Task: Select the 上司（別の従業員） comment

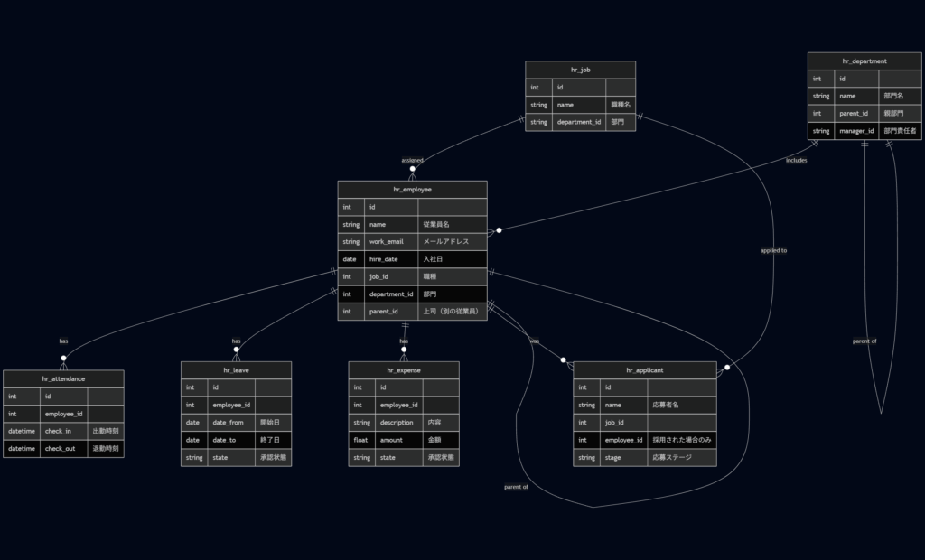Action: click(x=453, y=311)
